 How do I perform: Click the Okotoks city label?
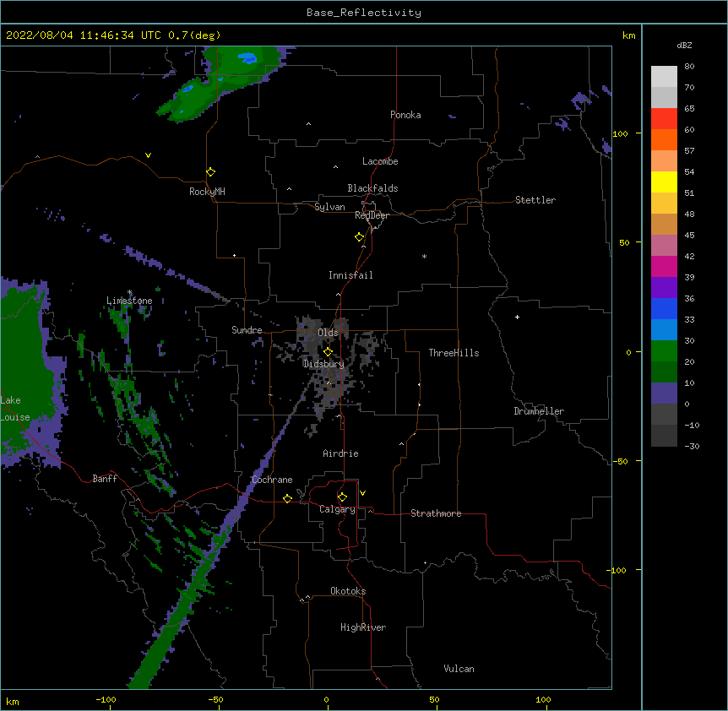tap(348, 591)
